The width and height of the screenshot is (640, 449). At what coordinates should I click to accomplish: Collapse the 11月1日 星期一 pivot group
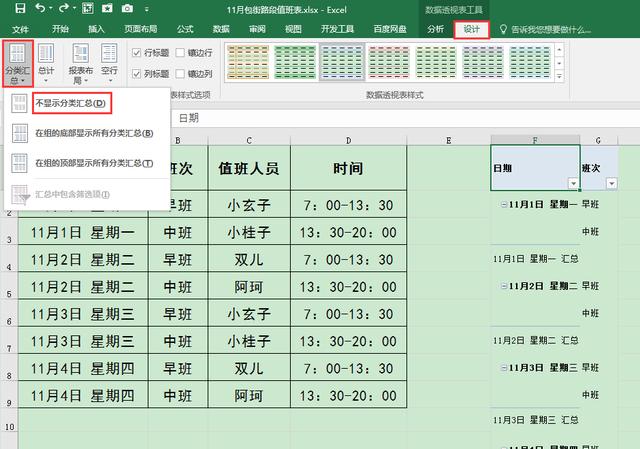click(x=504, y=204)
